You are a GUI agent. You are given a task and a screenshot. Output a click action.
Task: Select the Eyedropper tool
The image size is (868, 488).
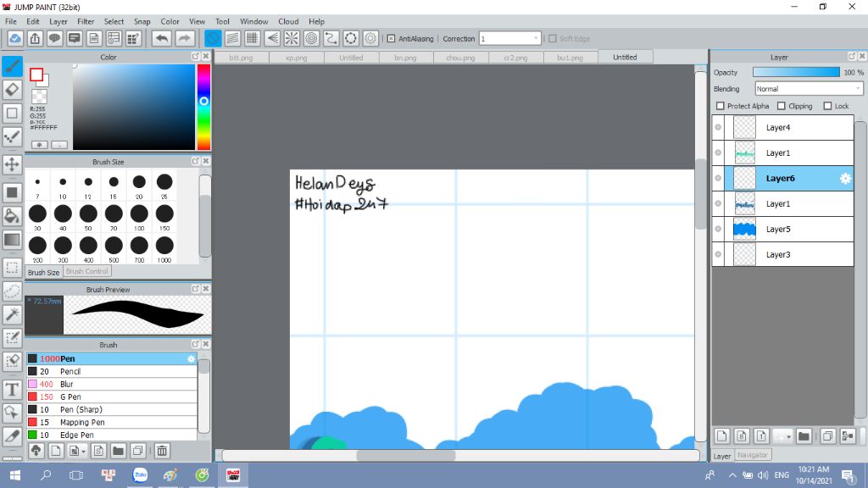click(12, 436)
